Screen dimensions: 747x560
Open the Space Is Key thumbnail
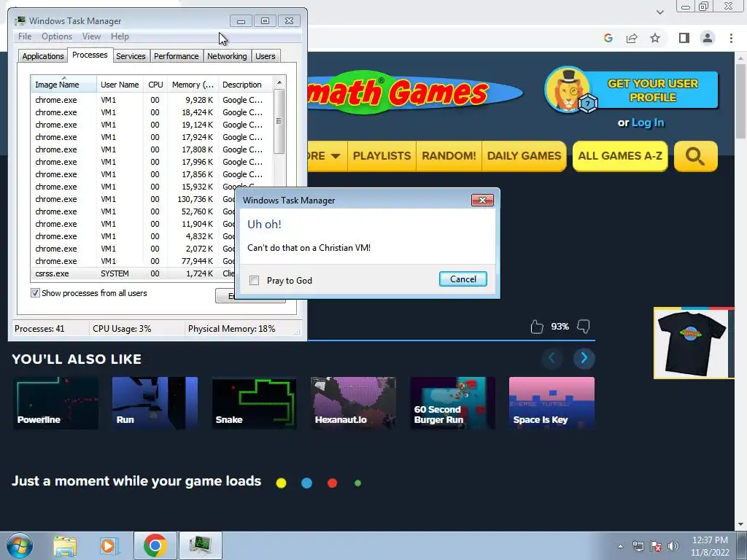(x=551, y=403)
